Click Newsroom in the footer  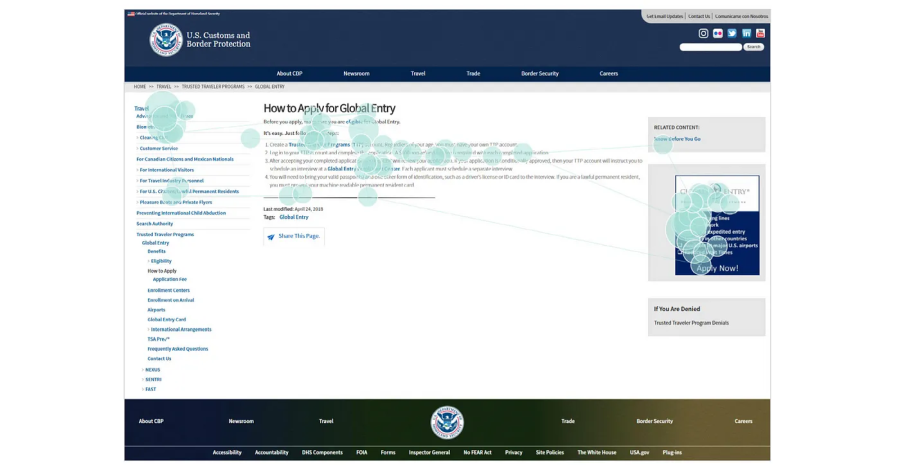point(241,421)
